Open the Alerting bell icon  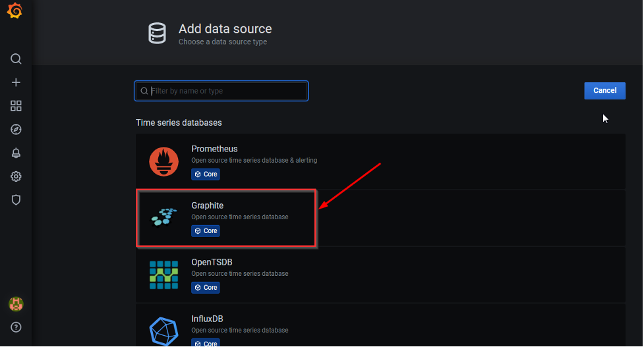click(x=16, y=153)
